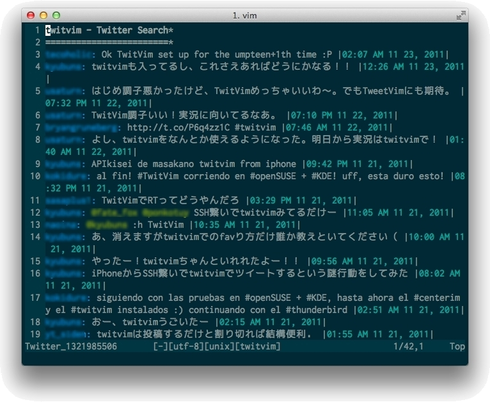Viewport: 490px width, 402px height.
Task: Click timestamp '02:07 AM 11 23, 2011'
Action: click(393, 55)
